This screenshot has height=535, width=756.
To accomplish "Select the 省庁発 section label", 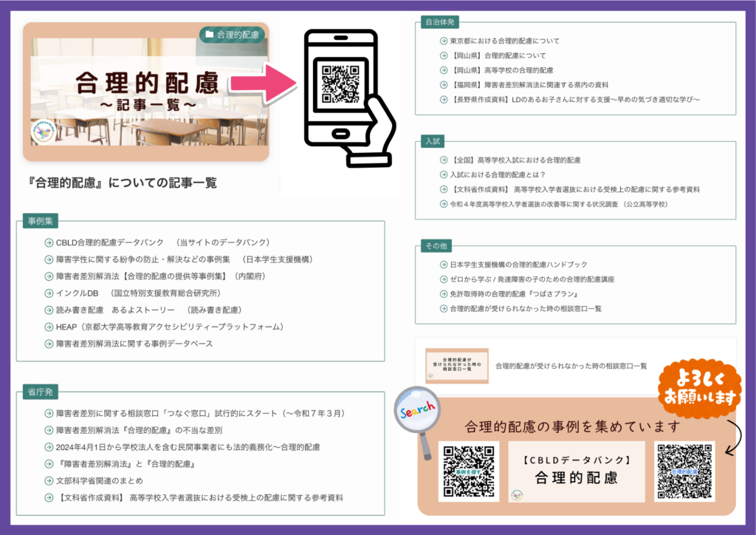I will (x=41, y=392).
